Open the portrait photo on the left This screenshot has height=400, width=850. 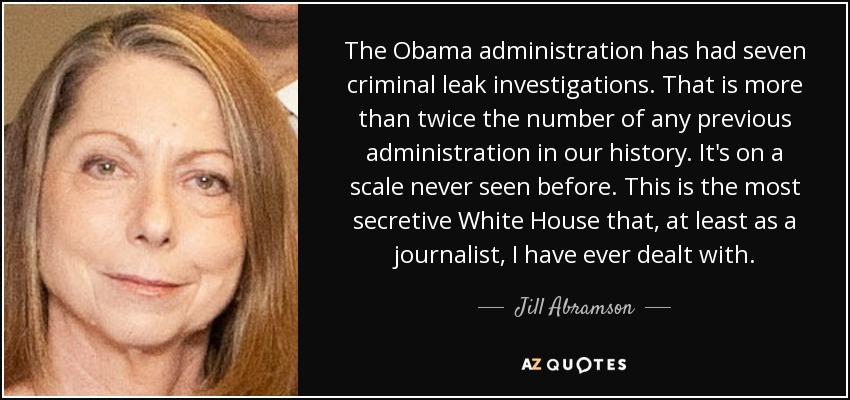(x=152, y=200)
